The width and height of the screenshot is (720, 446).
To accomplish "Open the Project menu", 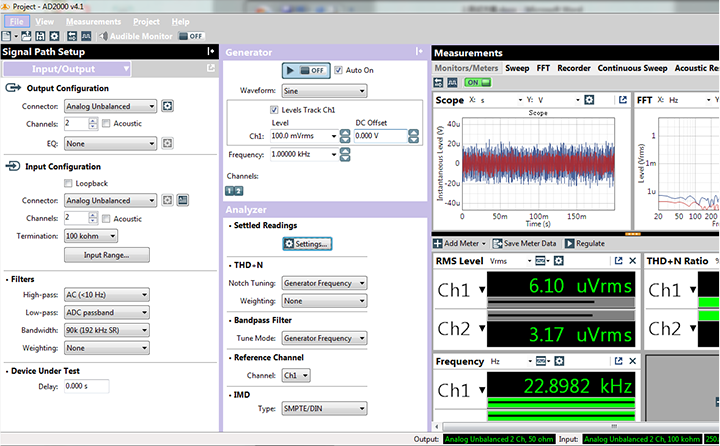I will point(146,22).
